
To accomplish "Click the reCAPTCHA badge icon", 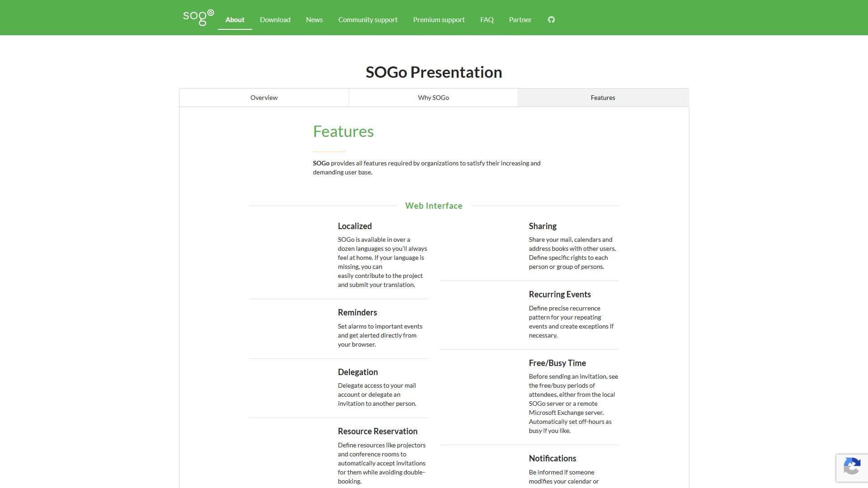I will [852, 467].
